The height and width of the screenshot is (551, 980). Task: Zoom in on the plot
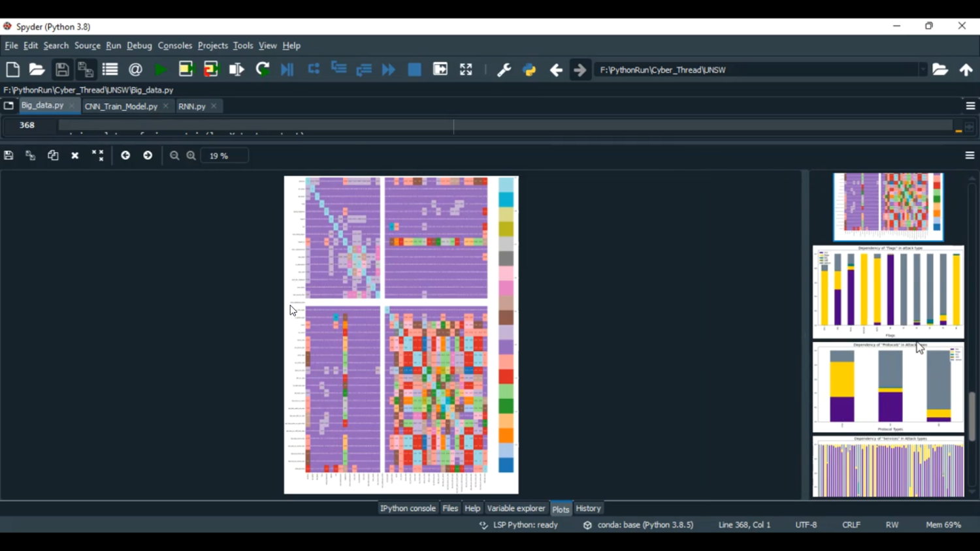coord(191,155)
